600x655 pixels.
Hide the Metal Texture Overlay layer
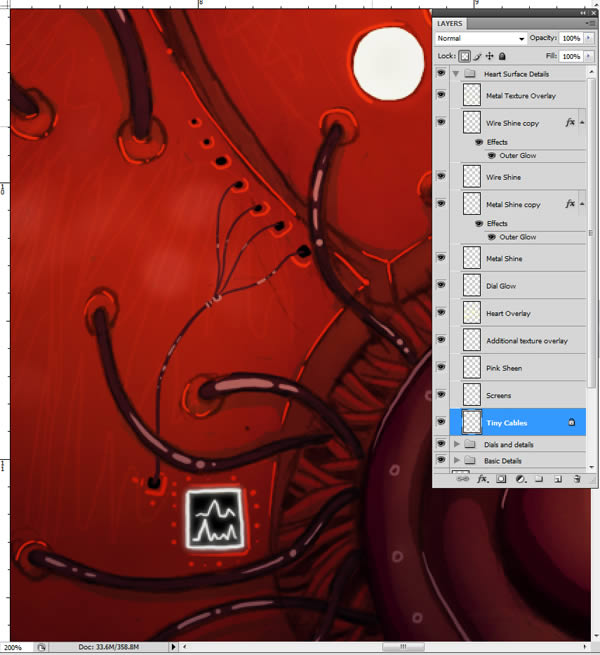(x=441, y=95)
